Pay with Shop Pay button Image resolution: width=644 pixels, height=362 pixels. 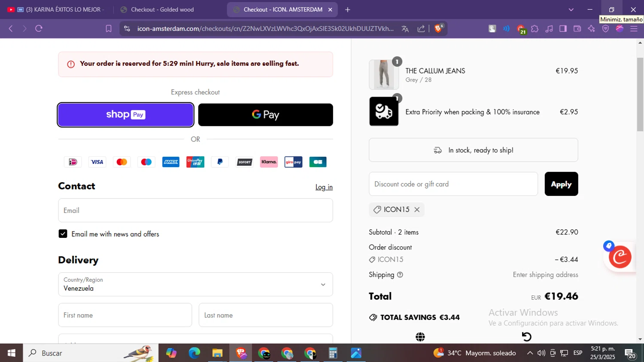(126, 115)
